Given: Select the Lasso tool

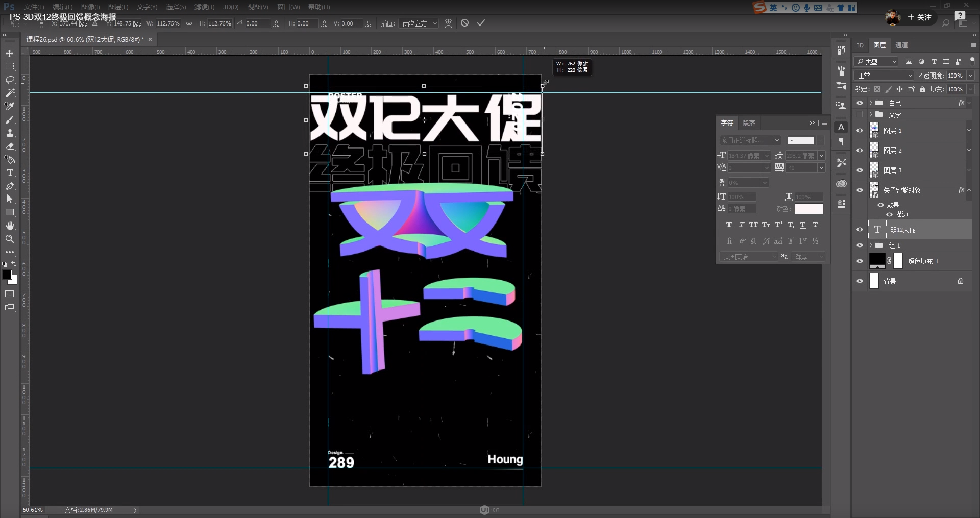Looking at the screenshot, I should (10, 80).
